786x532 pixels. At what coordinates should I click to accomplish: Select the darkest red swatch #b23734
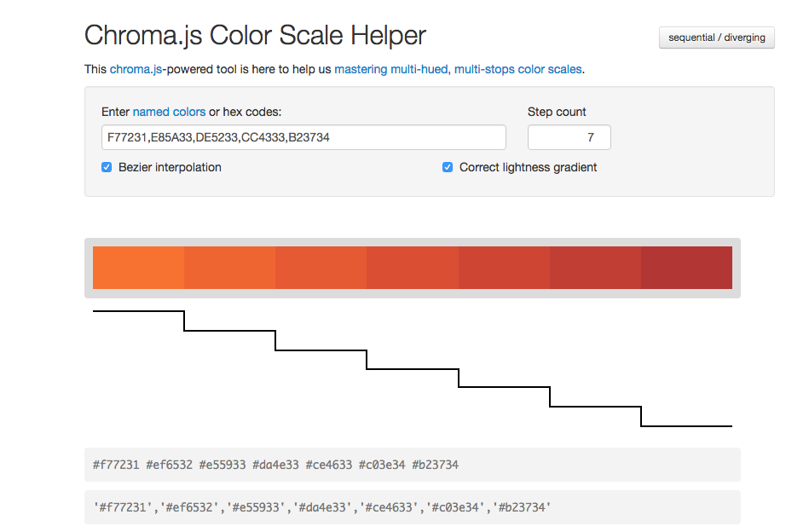[x=687, y=268]
